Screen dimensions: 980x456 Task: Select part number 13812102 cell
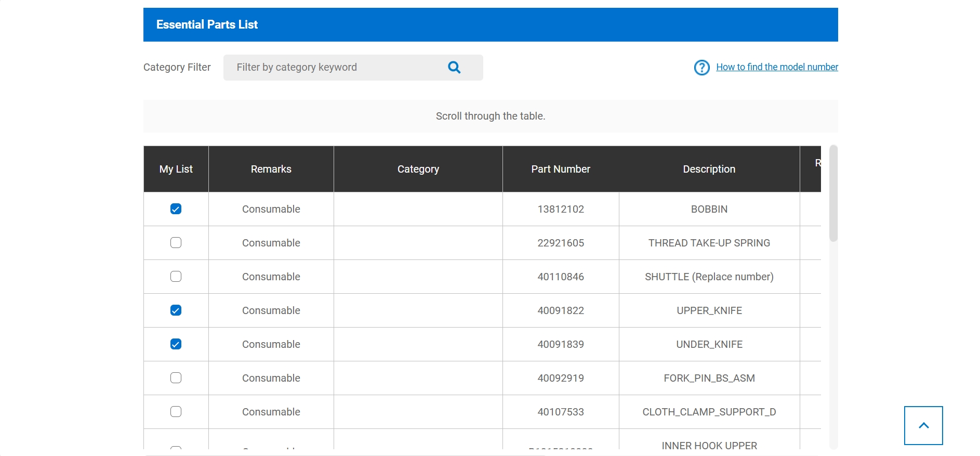(x=560, y=209)
